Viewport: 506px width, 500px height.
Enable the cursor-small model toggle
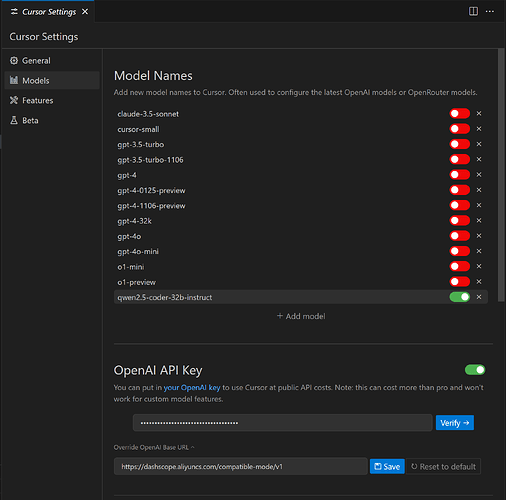click(460, 129)
